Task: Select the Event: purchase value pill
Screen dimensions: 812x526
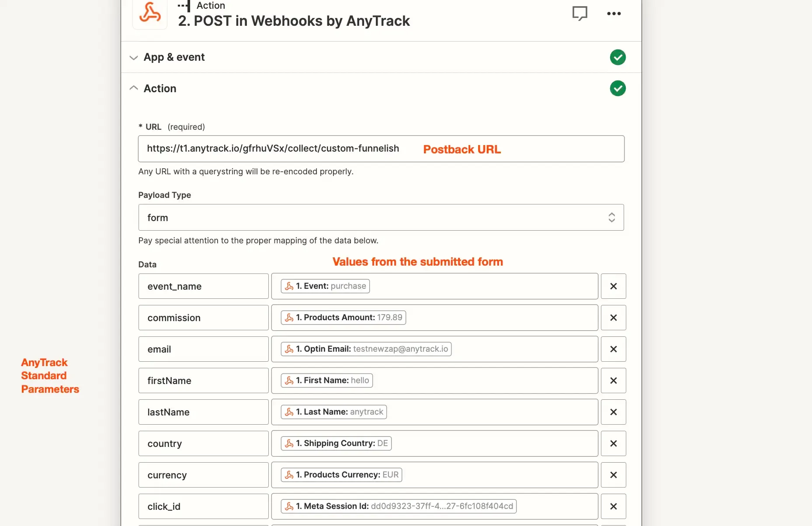Action: [x=325, y=286]
